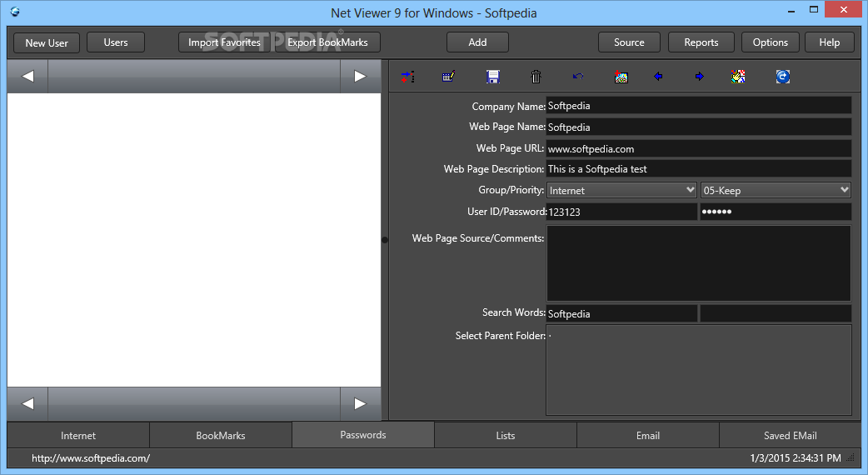Click the Export BookMarks button

click(327, 42)
